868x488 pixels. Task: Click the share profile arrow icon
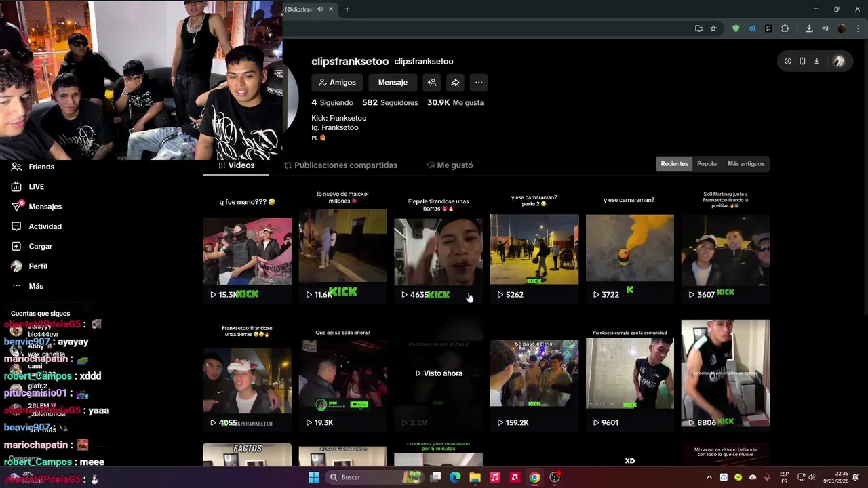[455, 83]
